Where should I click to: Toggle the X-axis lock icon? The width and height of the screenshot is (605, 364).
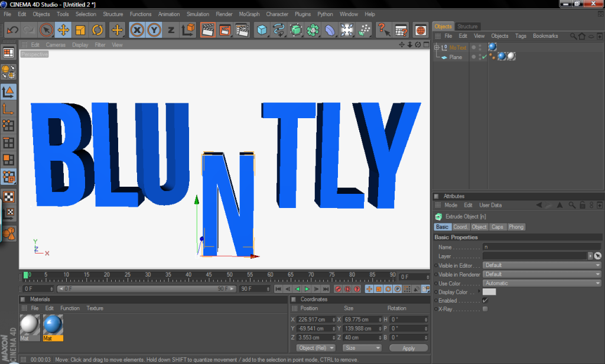137,30
